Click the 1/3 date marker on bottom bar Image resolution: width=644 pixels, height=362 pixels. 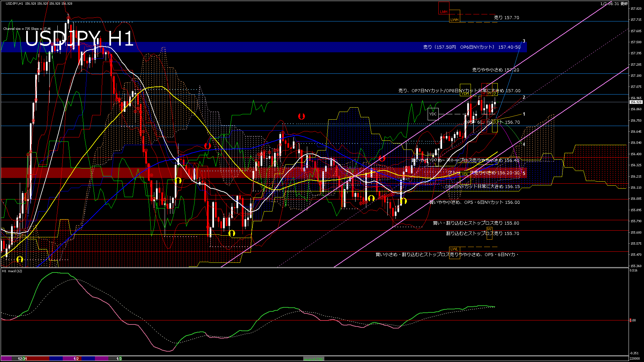point(119,358)
